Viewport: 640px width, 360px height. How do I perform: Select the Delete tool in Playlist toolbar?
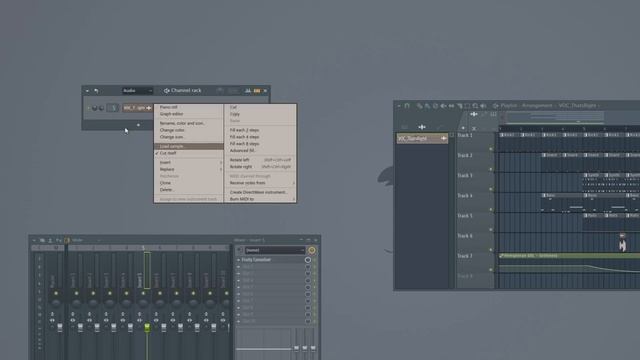pos(435,106)
